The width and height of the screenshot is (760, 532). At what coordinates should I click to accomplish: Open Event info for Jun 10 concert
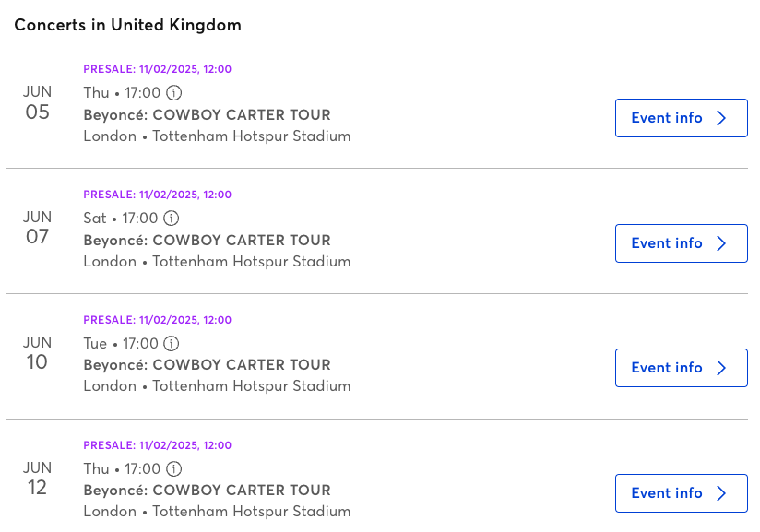coord(682,368)
